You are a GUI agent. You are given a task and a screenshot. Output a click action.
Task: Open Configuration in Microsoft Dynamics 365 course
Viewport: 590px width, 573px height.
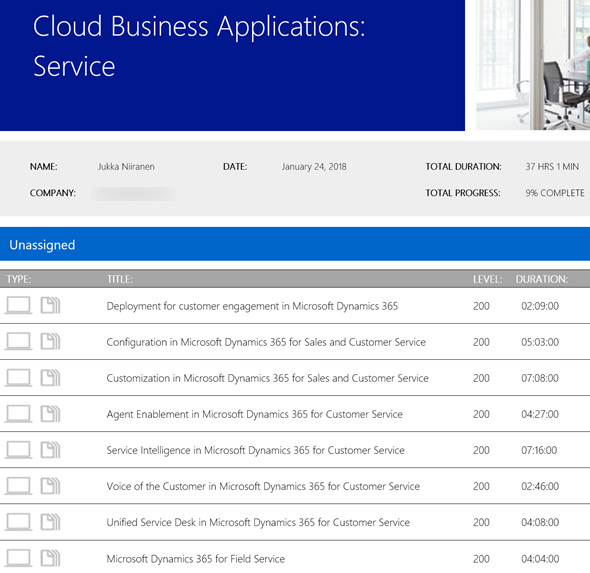coord(266,342)
